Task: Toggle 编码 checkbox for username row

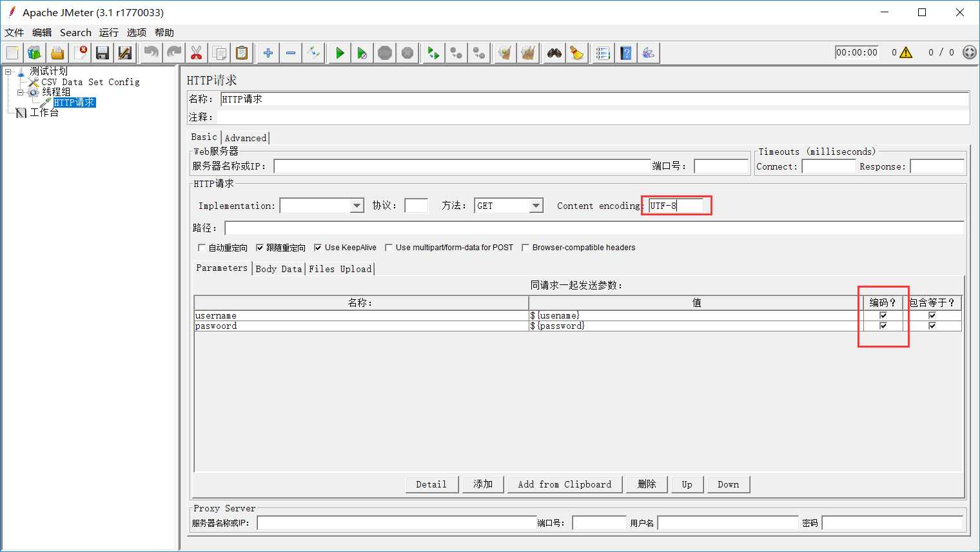Action: (x=883, y=315)
